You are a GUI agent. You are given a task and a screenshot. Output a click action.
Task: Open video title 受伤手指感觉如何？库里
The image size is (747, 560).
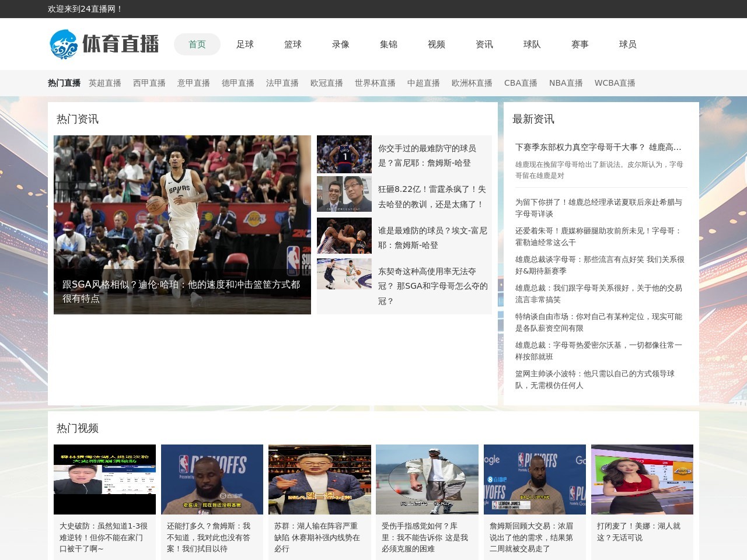click(425, 537)
